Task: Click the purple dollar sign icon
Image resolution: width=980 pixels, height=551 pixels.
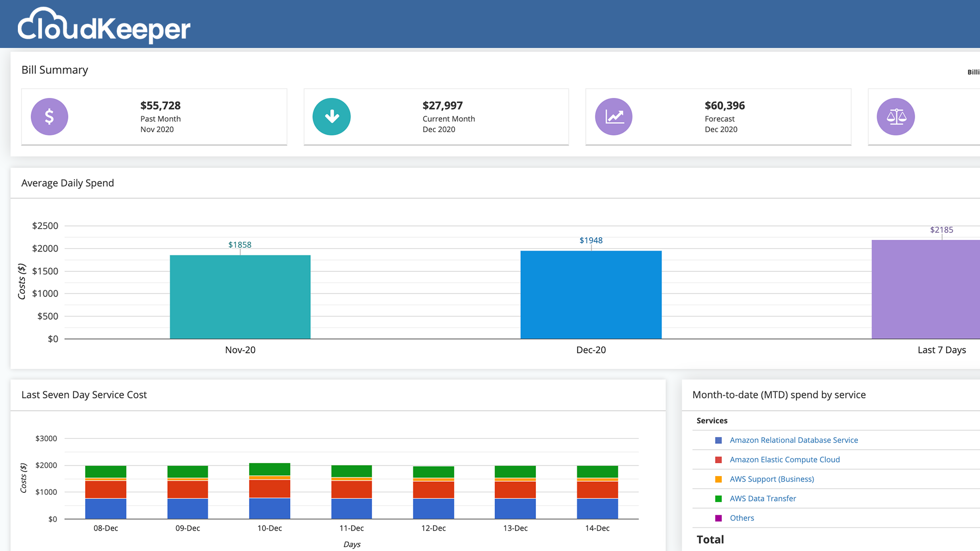Action: point(50,117)
